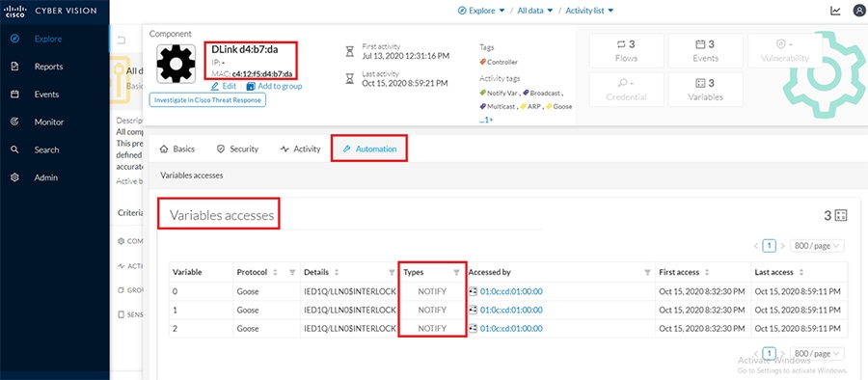Open 01:0c:cd:01:00:00 link in variable 0 row
This screenshot has width=868, height=380.
[x=511, y=291]
